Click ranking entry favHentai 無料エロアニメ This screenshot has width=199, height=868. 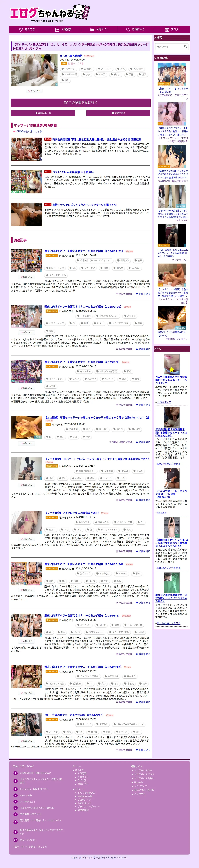click(x=34, y=789)
